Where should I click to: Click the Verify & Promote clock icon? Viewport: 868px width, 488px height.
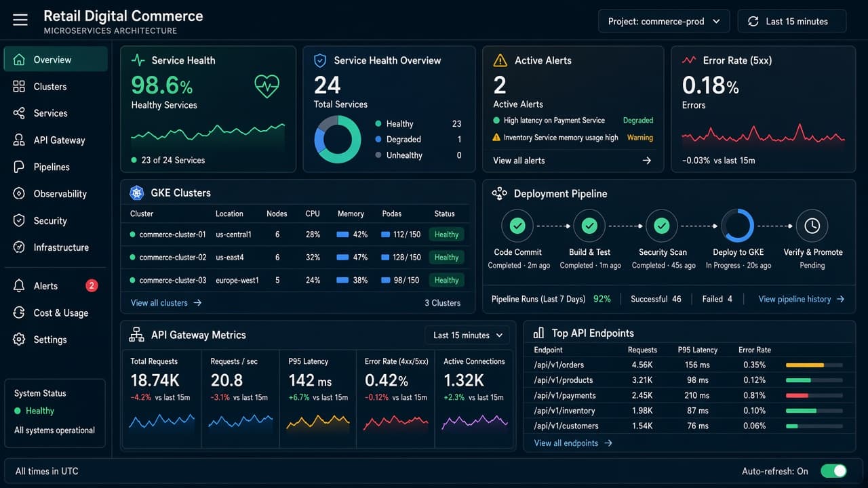click(x=812, y=226)
